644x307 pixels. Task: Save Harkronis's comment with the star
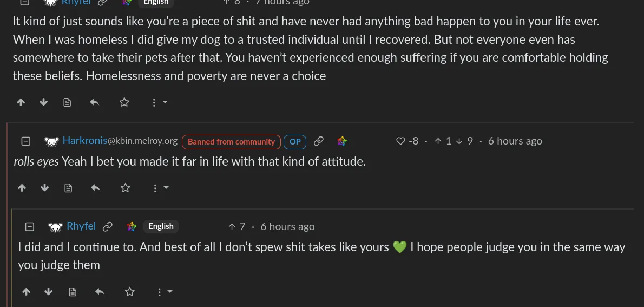click(x=126, y=188)
